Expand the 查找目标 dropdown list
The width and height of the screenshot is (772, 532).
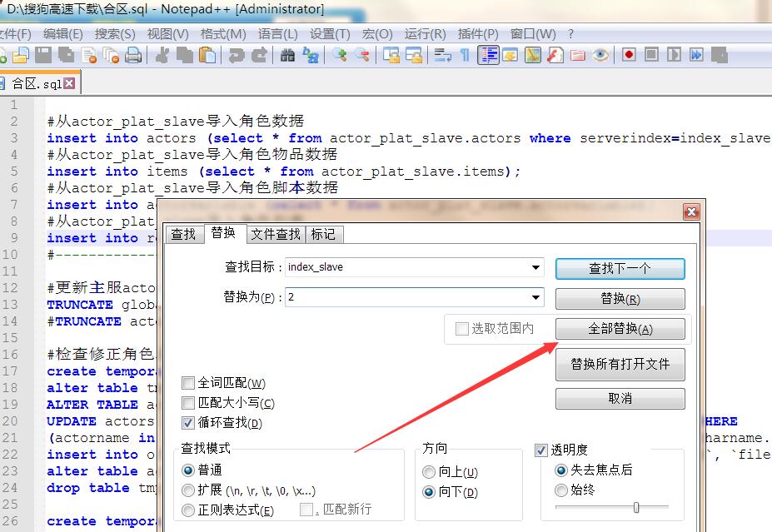click(535, 268)
